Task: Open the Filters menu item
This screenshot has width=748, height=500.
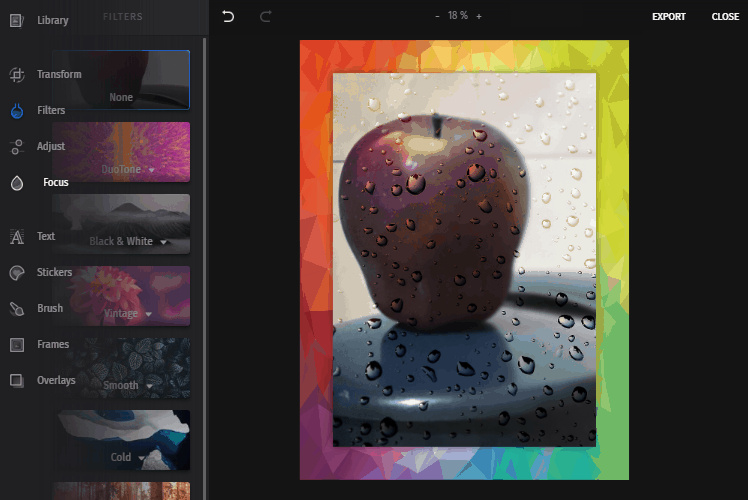Action: pos(51,111)
